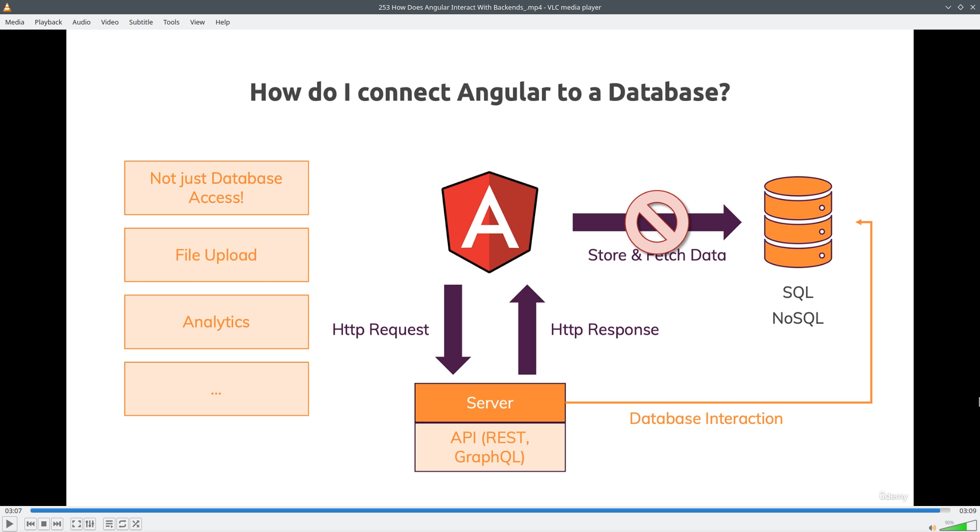980x532 pixels.
Task: Stop the video playback
Action: [44, 524]
